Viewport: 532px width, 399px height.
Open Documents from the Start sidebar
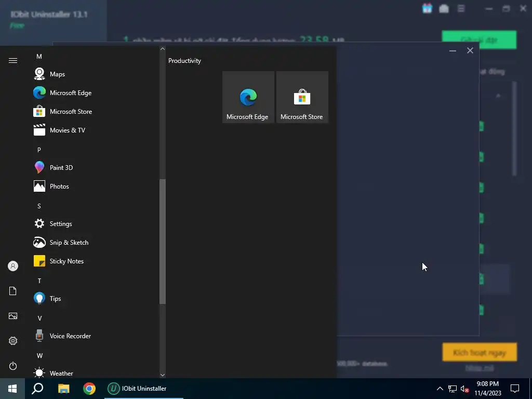[13, 291]
